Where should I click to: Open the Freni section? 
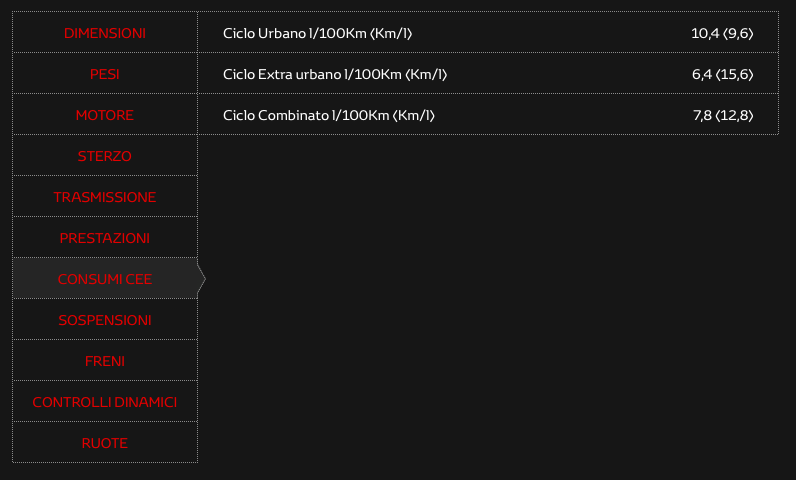(x=105, y=361)
